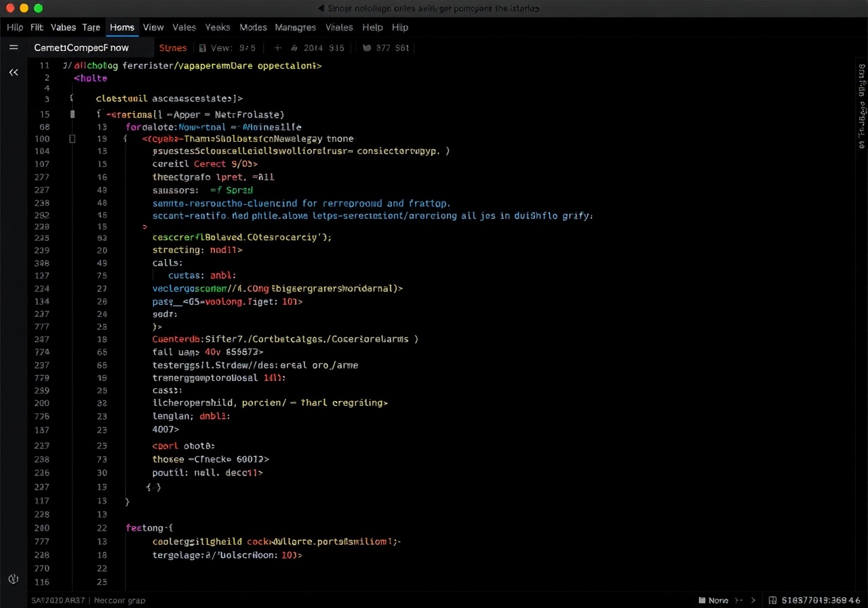Click the pink "fectong-{" line
868x608 pixels.
[x=150, y=527]
